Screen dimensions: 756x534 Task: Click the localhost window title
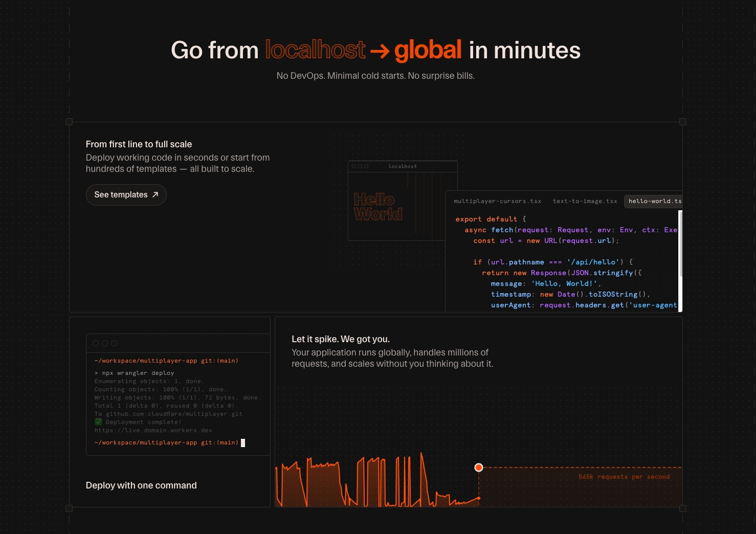(x=403, y=166)
